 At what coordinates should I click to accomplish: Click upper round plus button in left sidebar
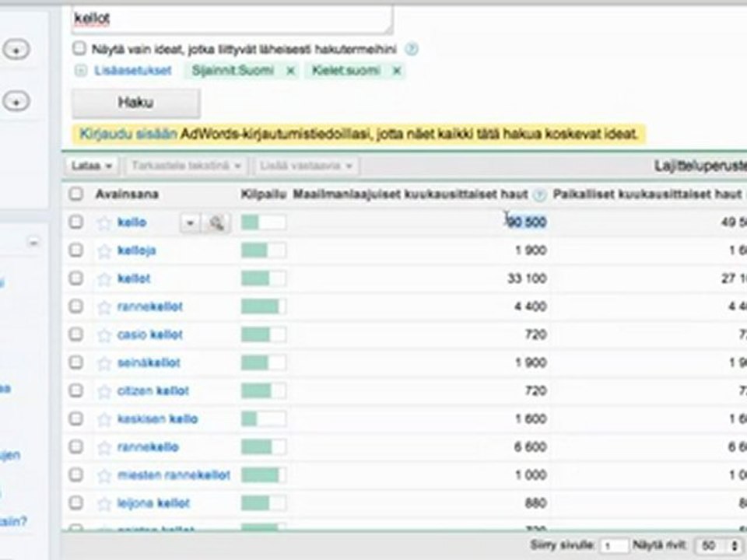point(16,50)
